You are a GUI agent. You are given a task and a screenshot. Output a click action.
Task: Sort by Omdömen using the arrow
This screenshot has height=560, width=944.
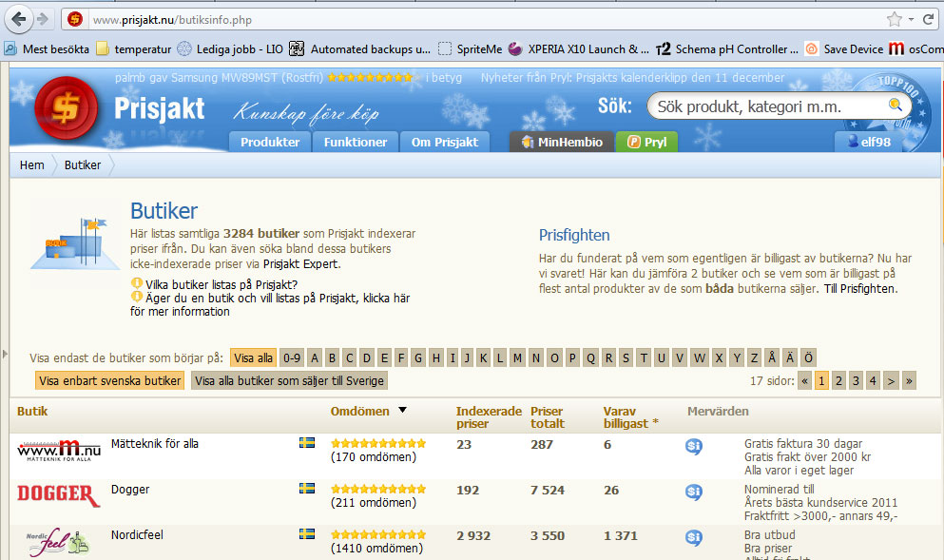(402, 411)
